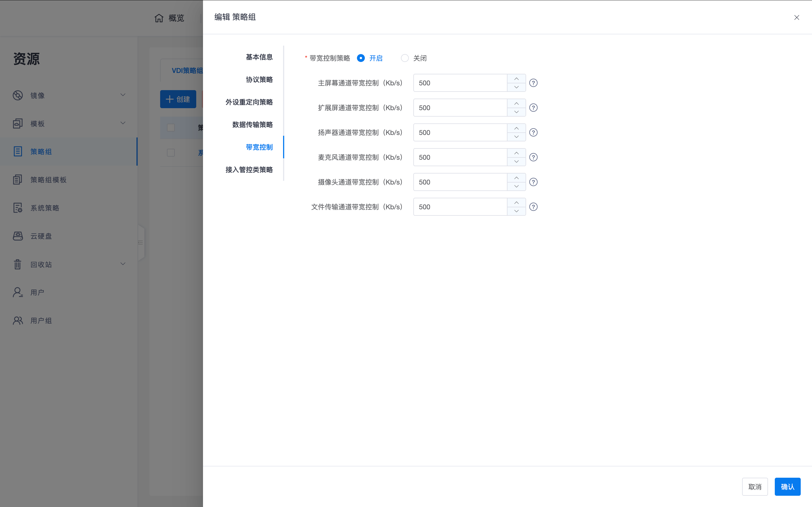Expand the 镜像 menu chevron
Viewport: 812px width, 507px height.
(x=123, y=95)
